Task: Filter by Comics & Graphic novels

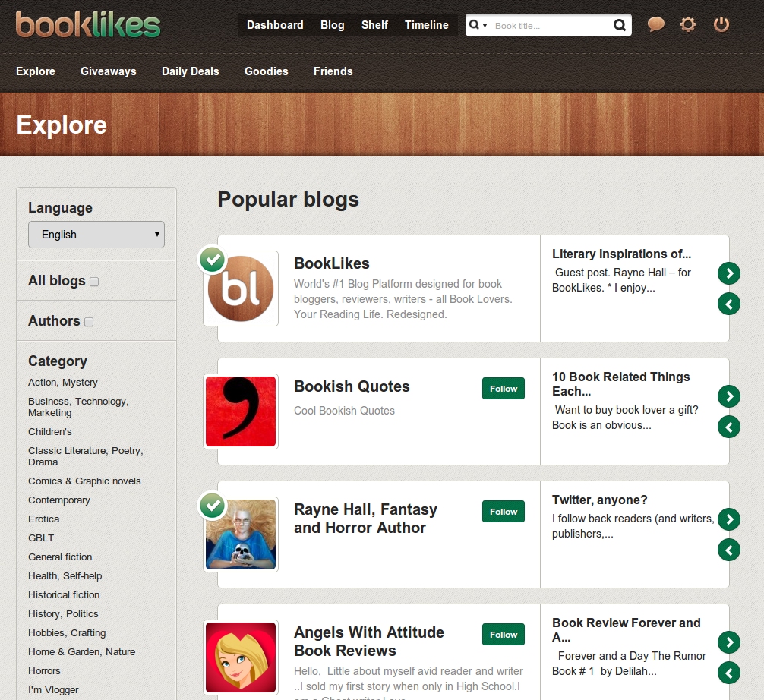Action: [84, 481]
